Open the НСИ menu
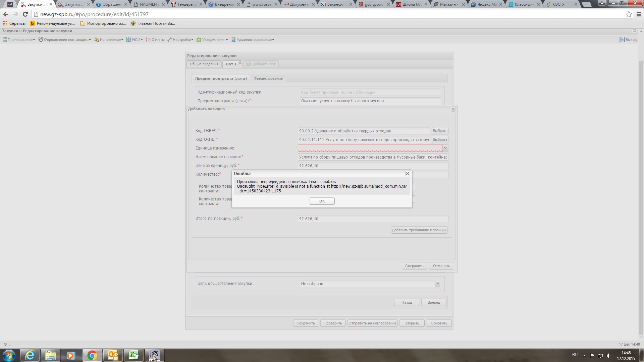The width and height of the screenshot is (644, 362). coord(135,40)
